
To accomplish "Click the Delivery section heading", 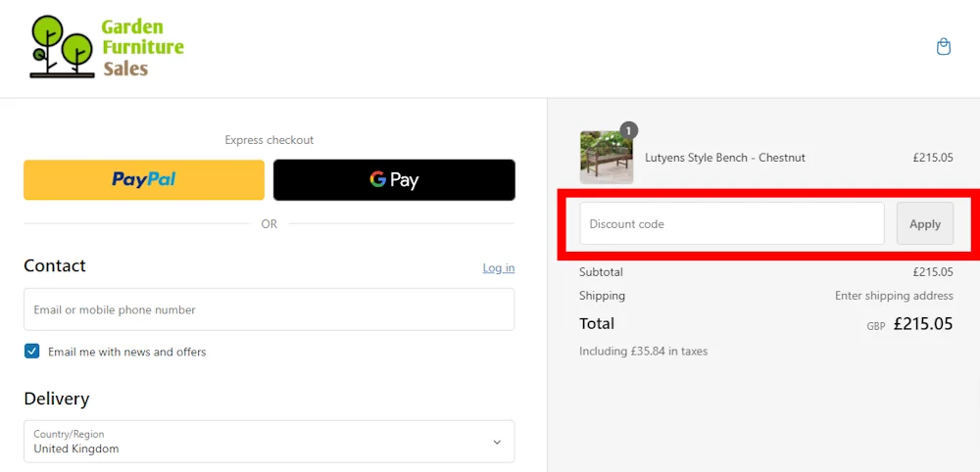I will (x=56, y=399).
